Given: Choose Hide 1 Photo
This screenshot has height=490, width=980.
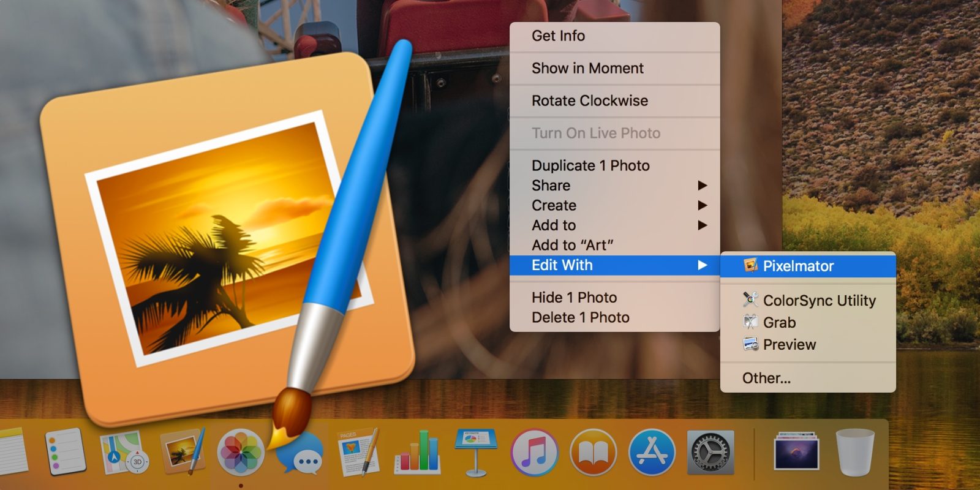Looking at the screenshot, I should pyautogui.click(x=614, y=297).
